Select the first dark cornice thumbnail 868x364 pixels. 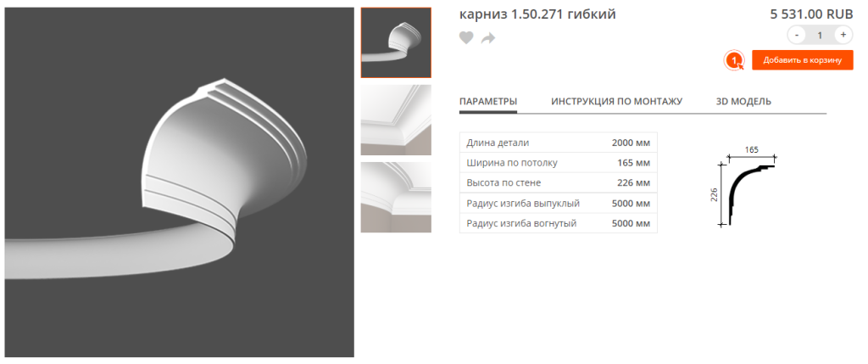(396, 42)
